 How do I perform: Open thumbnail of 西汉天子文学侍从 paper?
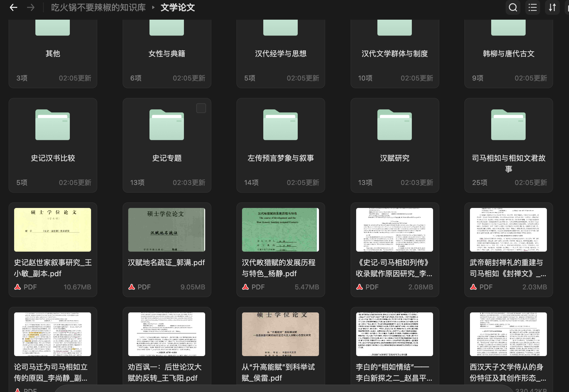508,334
